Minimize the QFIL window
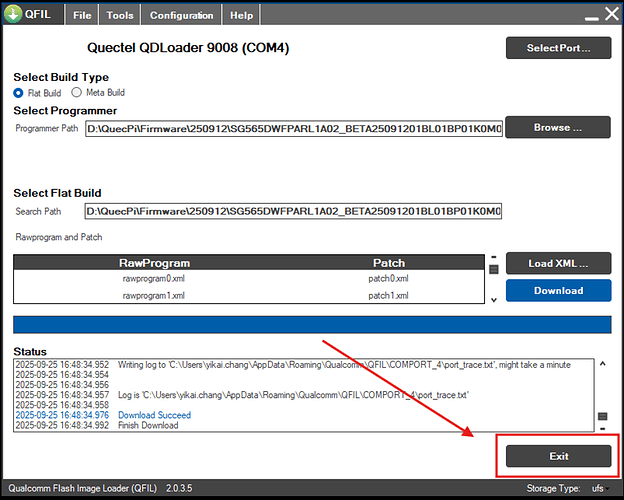This screenshot has width=624, height=500. pos(592,18)
